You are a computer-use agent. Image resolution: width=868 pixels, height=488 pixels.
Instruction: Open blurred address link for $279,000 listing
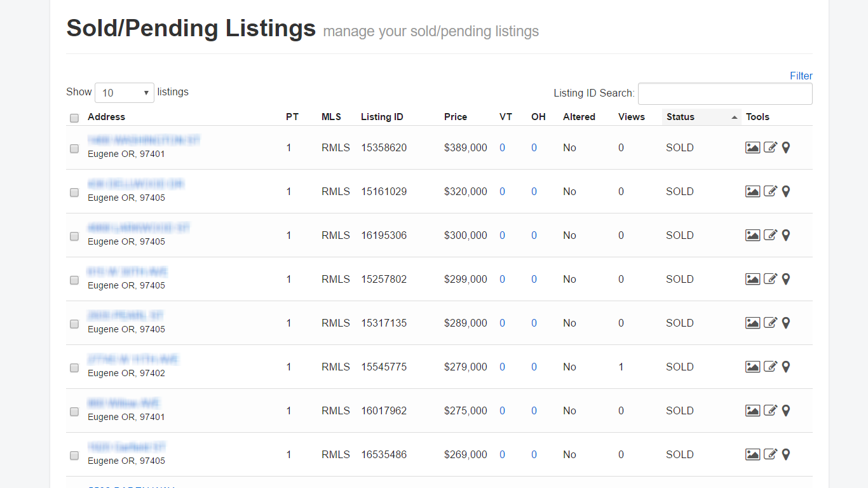click(133, 359)
